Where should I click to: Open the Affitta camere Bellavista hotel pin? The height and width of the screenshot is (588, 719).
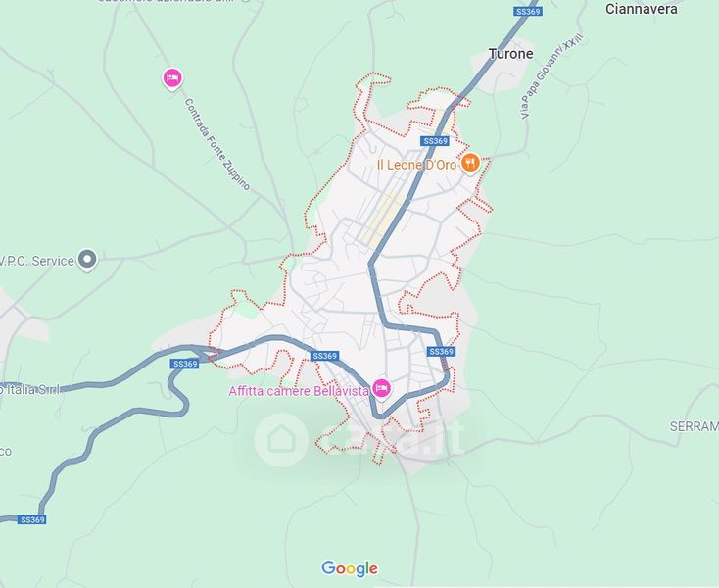(x=381, y=388)
